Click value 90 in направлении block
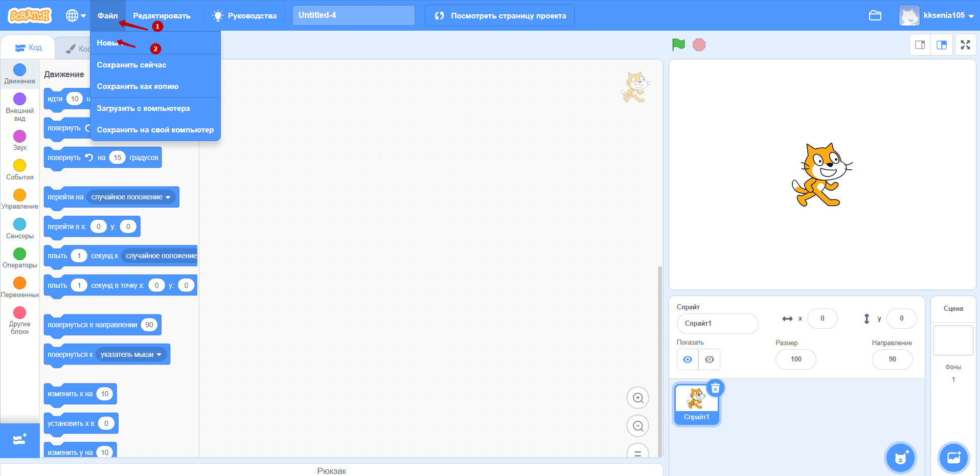The height and width of the screenshot is (476, 980). 149,325
